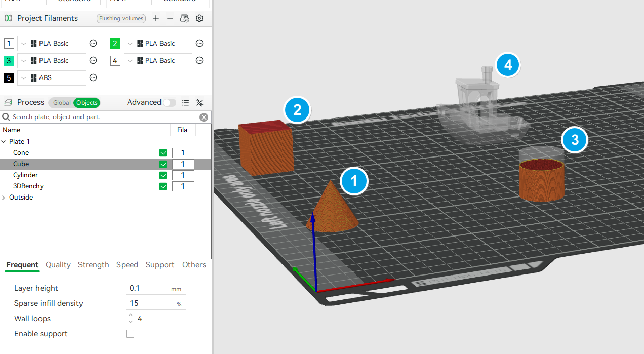Expand the Outside tree node
The image size is (644, 354).
point(4,198)
